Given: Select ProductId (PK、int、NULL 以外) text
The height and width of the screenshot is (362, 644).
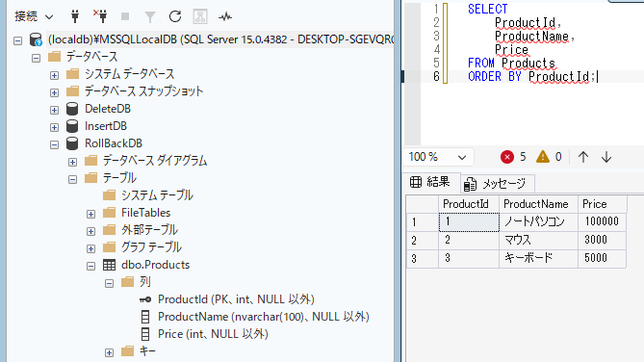Looking at the screenshot, I should coord(236,299).
